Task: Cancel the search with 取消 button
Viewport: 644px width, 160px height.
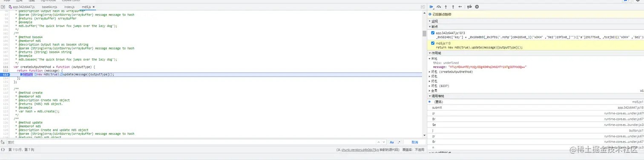Action: [414, 142]
